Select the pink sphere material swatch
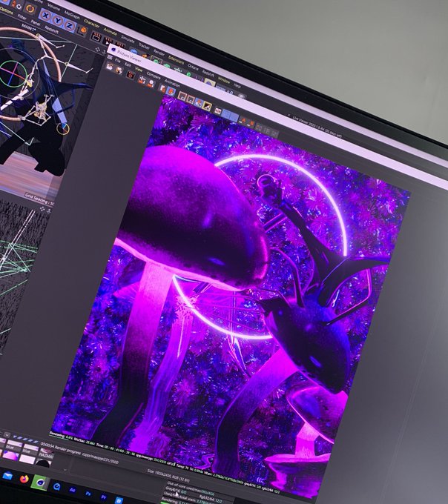This screenshot has width=448, height=504. click(x=10, y=455)
